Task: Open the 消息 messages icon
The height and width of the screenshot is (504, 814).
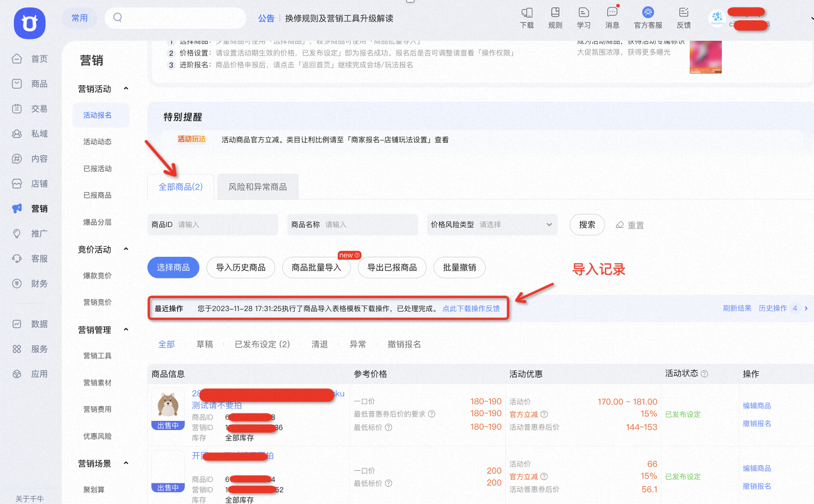Action: pos(612,12)
